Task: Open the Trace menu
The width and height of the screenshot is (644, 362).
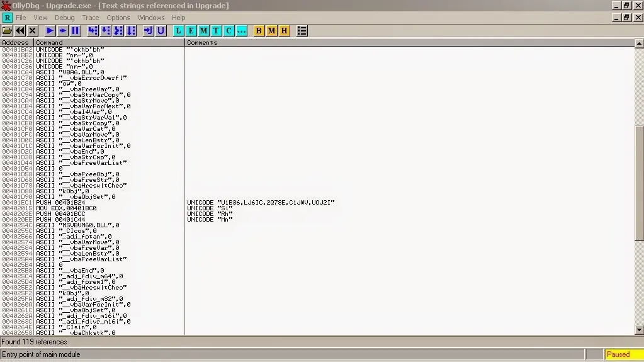Action: tap(91, 18)
